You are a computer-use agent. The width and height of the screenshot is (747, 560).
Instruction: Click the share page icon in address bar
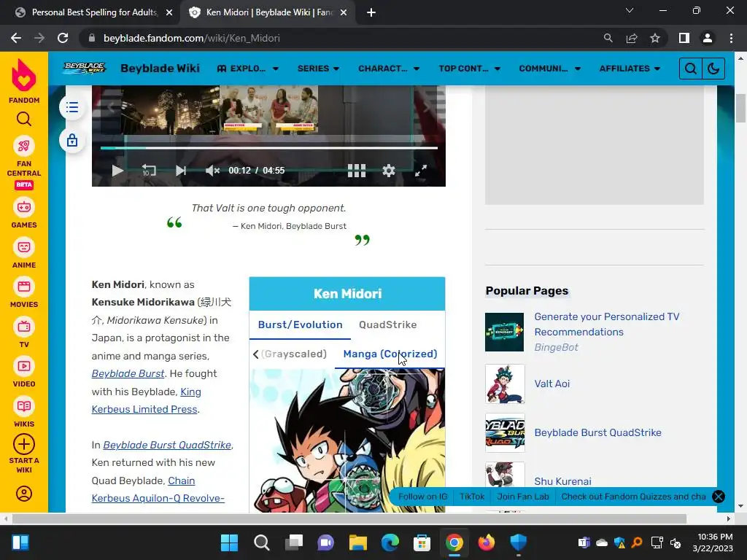[x=632, y=38]
